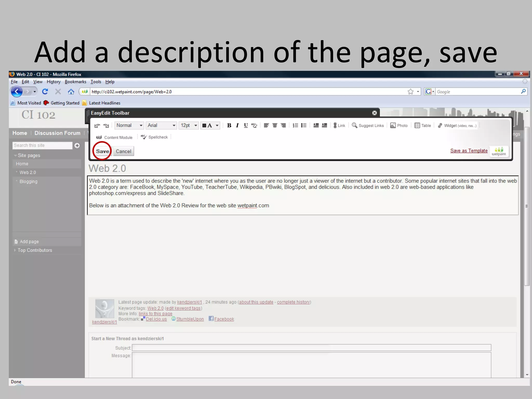This screenshot has width=532, height=399.
Task: Click the remove formatting icon
Action: tap(254, 125)
